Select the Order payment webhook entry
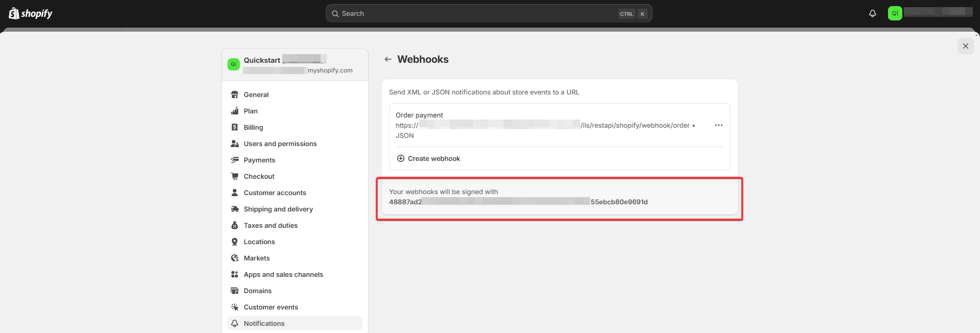This screenshot has height=333, width=980. (419, 115)
